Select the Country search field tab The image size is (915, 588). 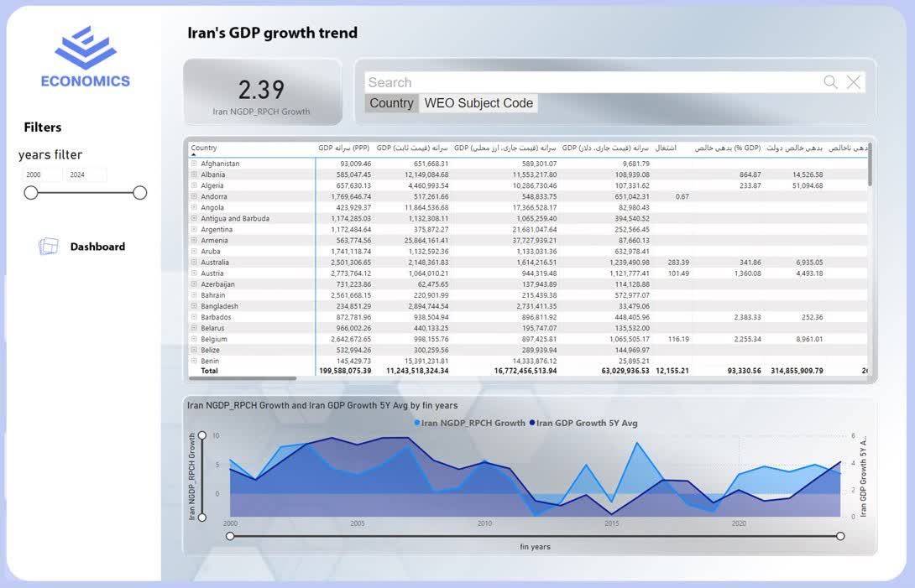coord(391,103)
